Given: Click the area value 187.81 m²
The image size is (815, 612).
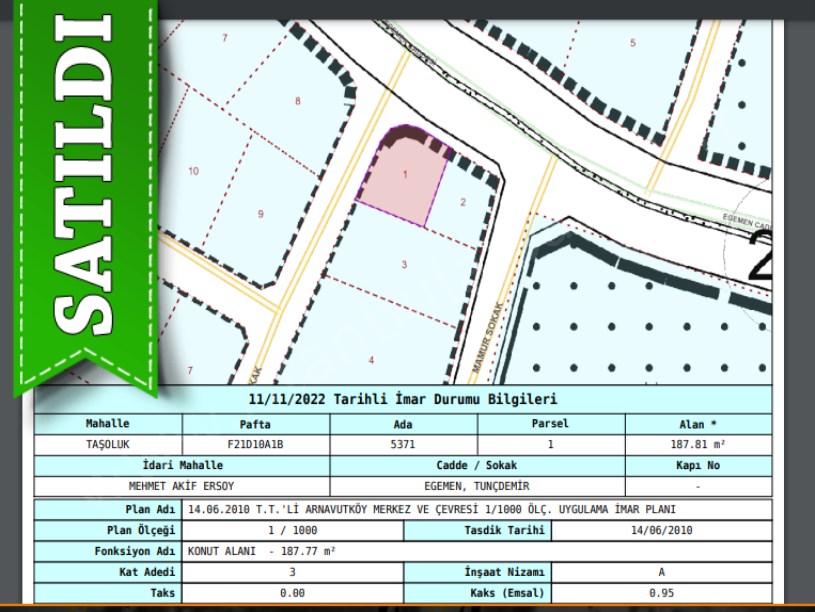Looking at the screenshot, I should pyautogui.click(x=698, y=445).
